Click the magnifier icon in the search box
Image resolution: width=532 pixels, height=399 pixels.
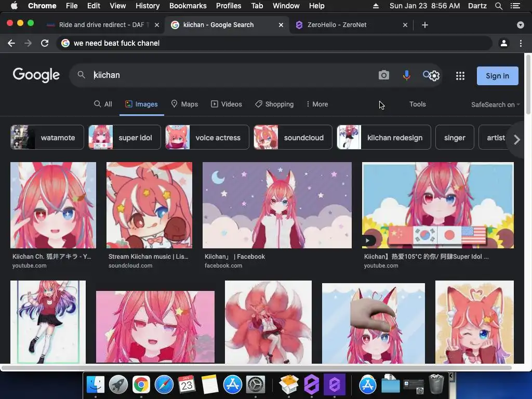[81, 75]
